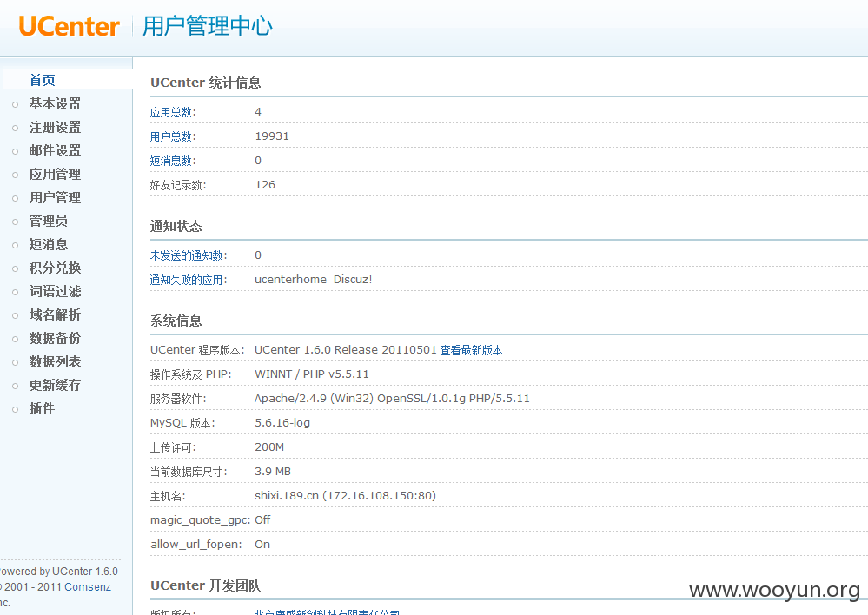
Task: Click the Apache/2.4.9 server software value
Action: [x=392, y=399]
